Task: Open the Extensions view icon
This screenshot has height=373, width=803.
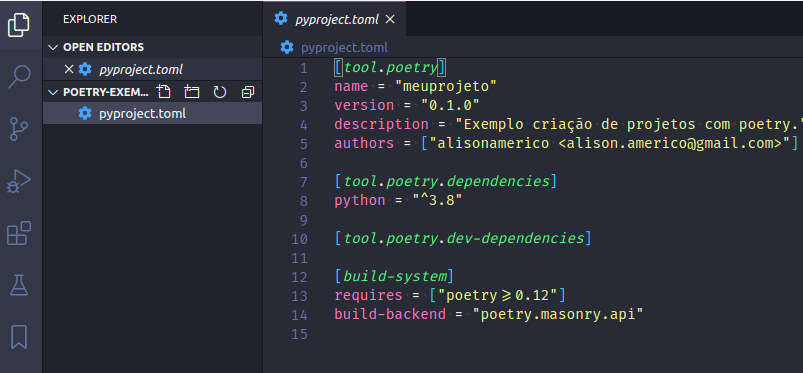Action: tap(19, 233)
